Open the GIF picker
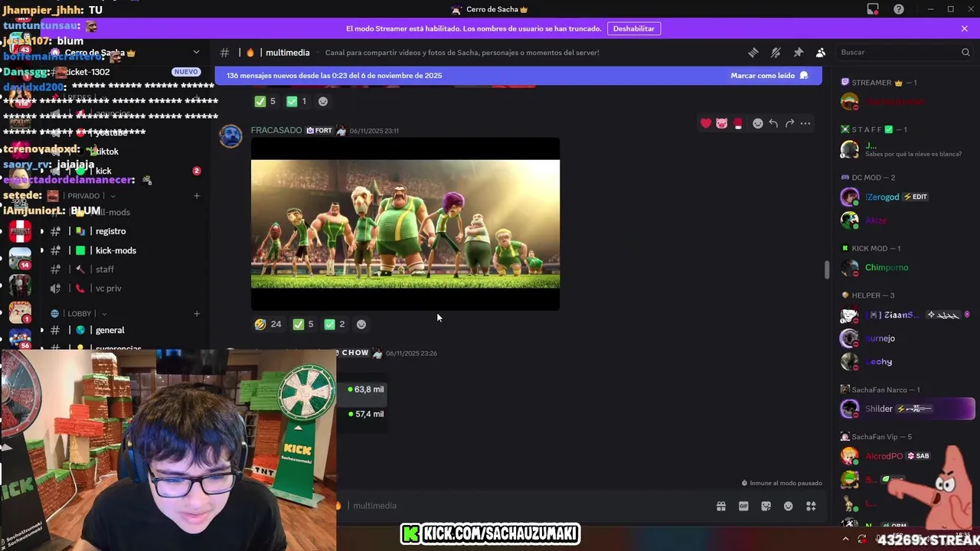Screen dimensions: 980x551 (743, 506)
